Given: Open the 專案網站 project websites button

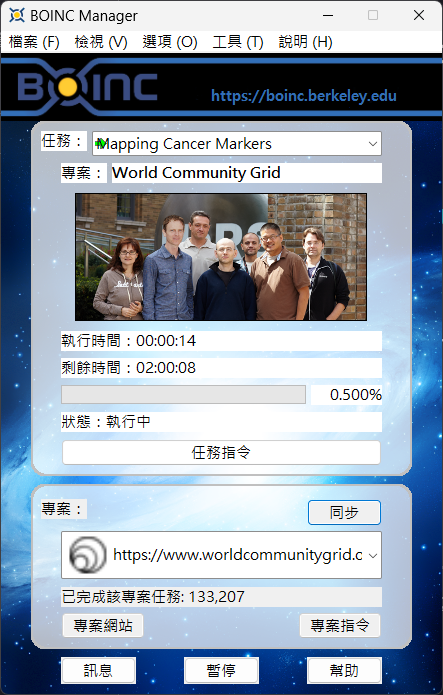Looking at the screenshot, I should [103, 625].
